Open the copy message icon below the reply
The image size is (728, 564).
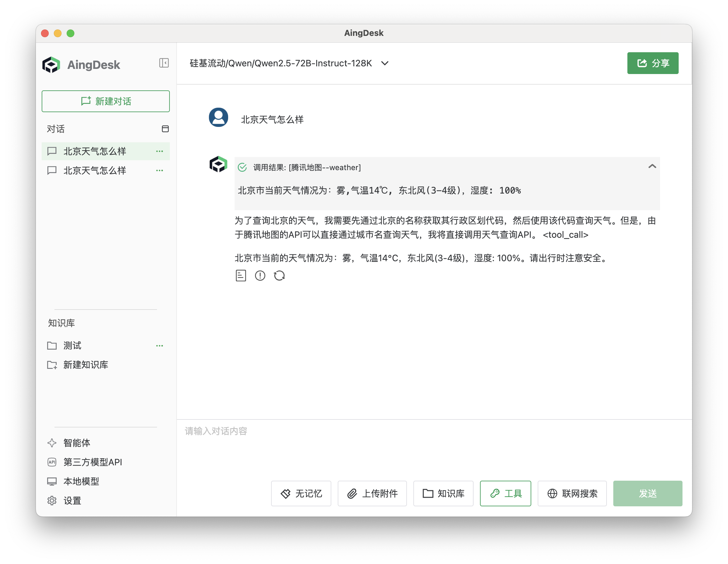tap(241, 276)
